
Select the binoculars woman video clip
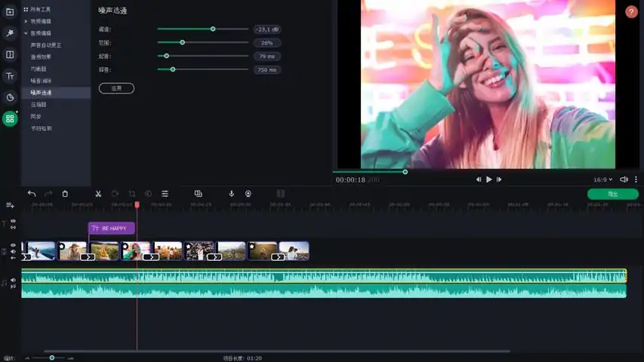pos(294,251)
